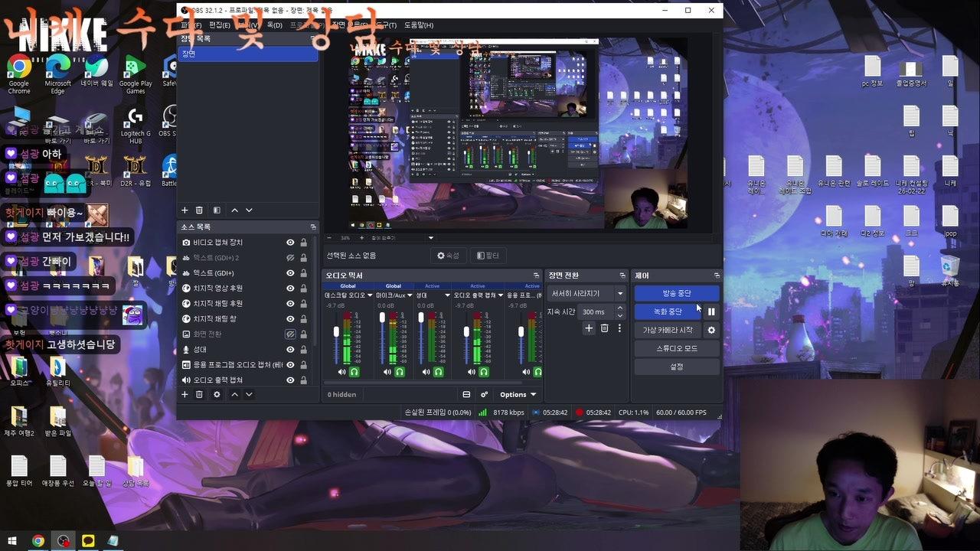980x551 pixels.
Task: Open OBS 설정 settings button
Action: tap(677, 367)
